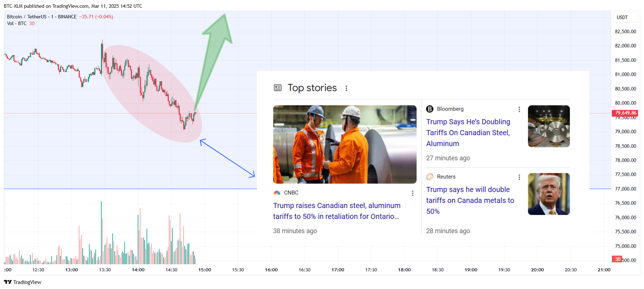Click the 76,000.00 price axis label
The width and height of the screenshot is (644, 289).
click(x=626, y=218)
